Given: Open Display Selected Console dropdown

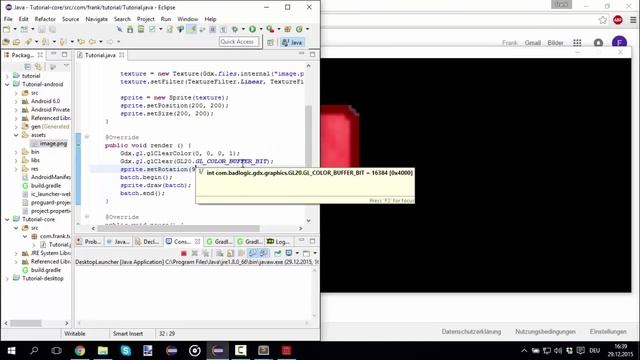Looking at the screenshot, I should pyautogui.click(x=297, y=253).
